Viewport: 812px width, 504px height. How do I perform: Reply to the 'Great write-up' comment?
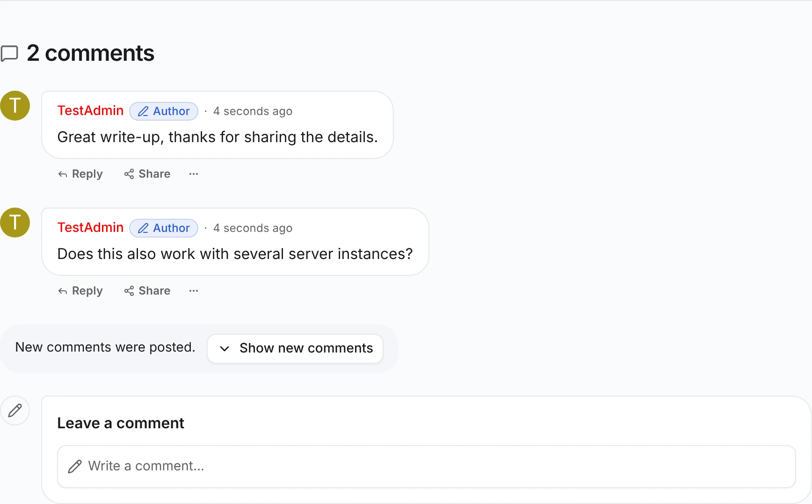click(80, 174)
